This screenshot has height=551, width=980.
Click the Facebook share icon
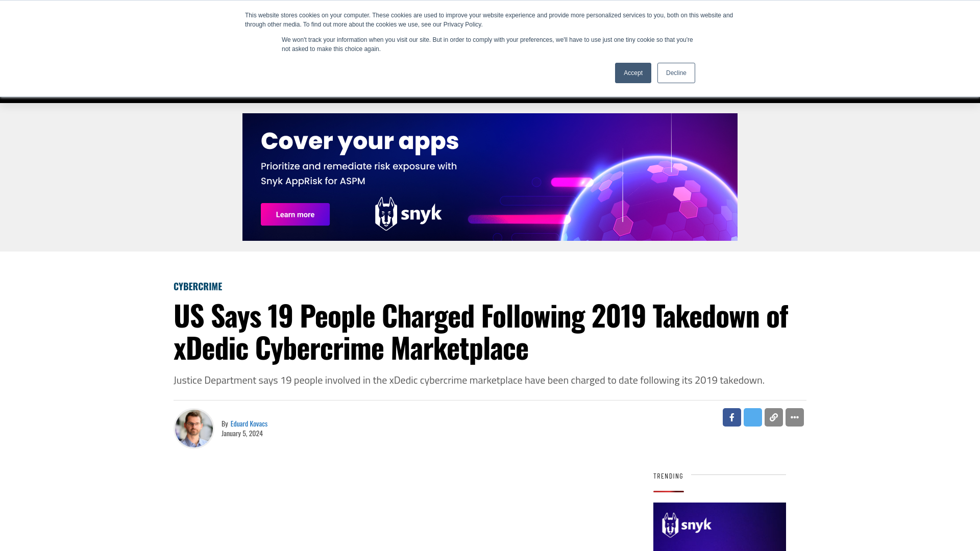click(x=731, y=417)
